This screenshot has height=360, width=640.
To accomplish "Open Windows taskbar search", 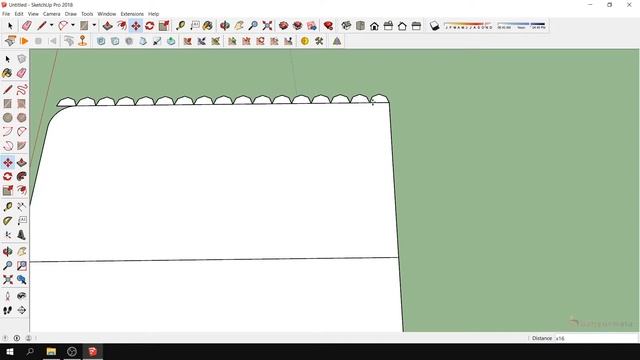I will point(30,351).
